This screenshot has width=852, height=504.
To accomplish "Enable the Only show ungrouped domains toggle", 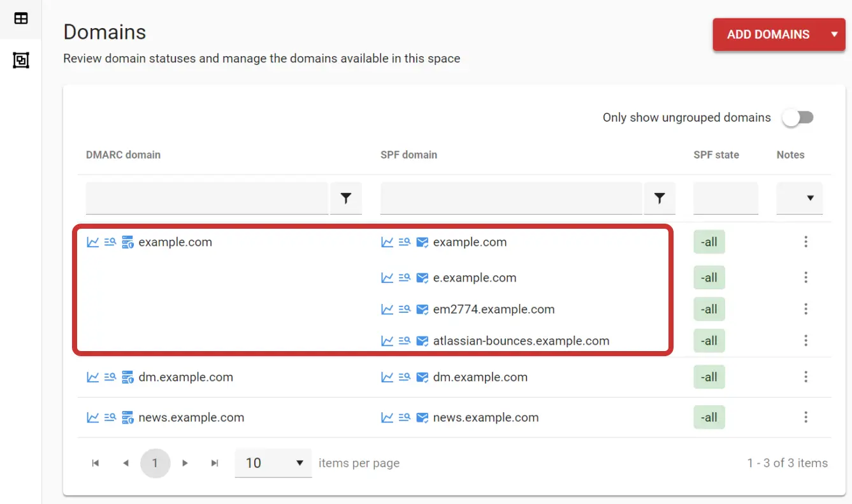I will coord(798,117).
